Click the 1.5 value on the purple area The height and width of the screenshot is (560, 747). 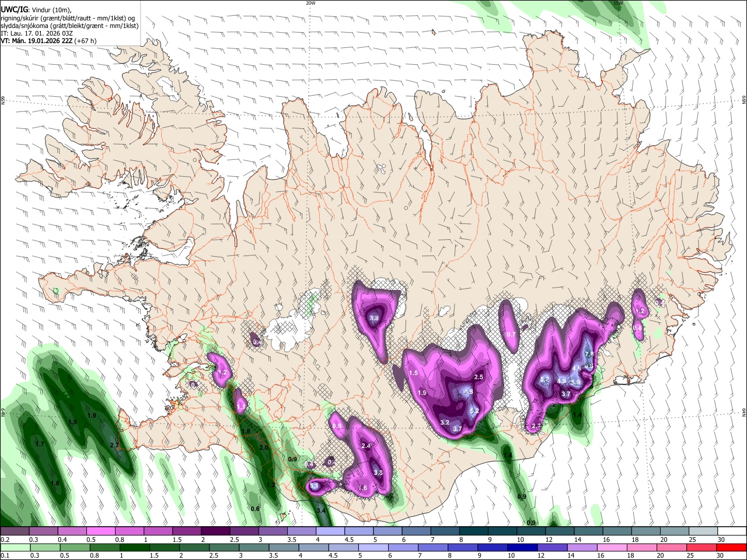413,373
